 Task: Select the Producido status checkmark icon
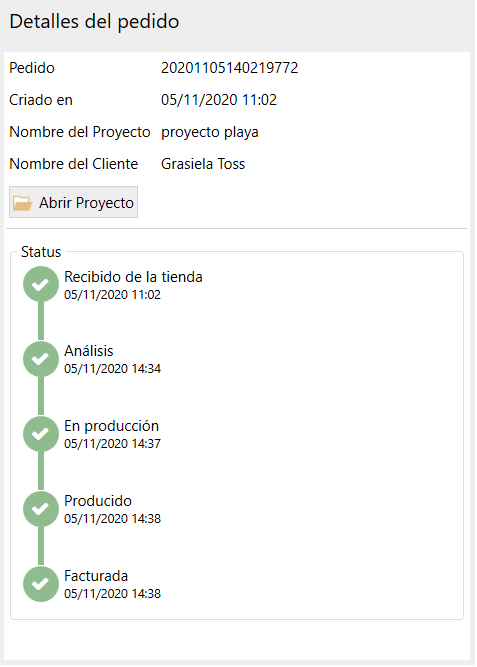41,509
